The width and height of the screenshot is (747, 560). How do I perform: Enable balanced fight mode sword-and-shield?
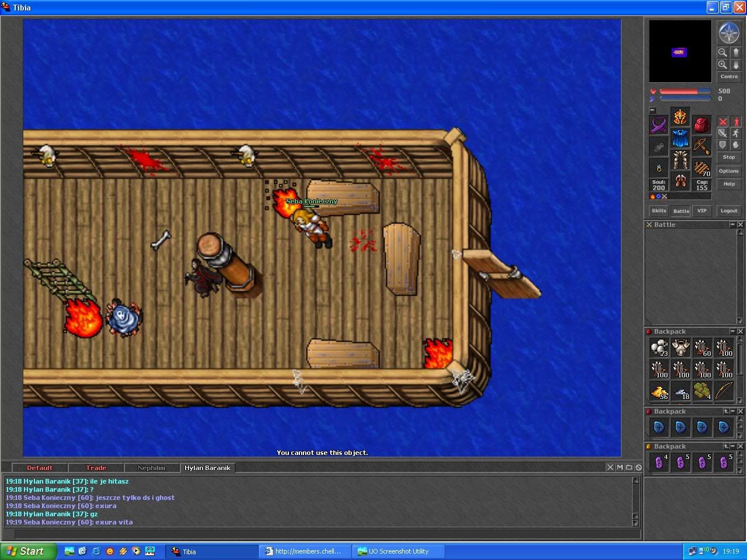(722, 133)
